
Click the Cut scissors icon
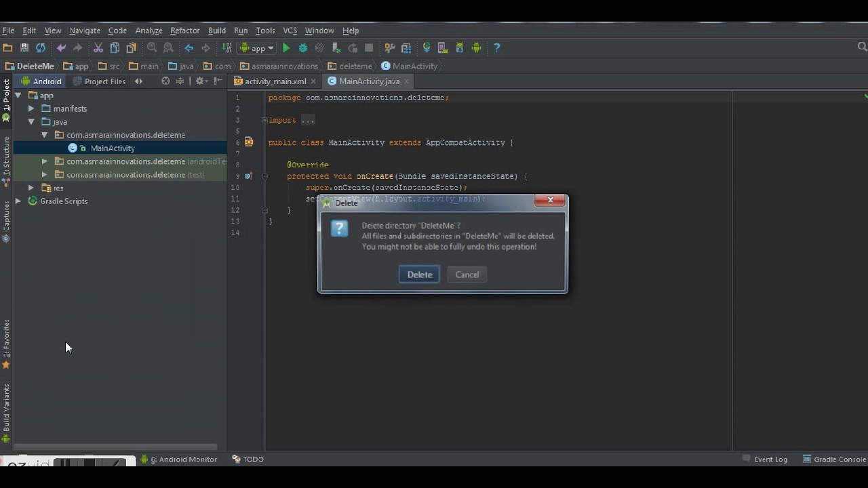coord(98,48)
